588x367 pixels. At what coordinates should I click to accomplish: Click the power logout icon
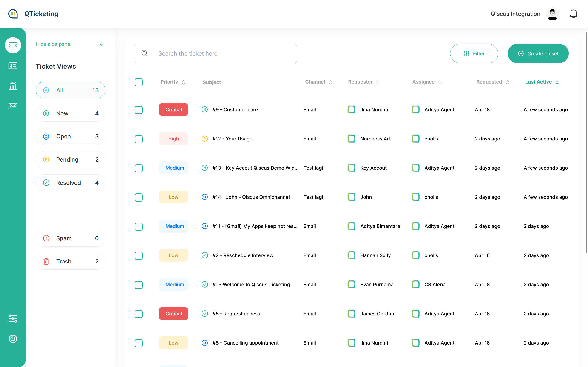pyautogui.click(x=13, y=339)
